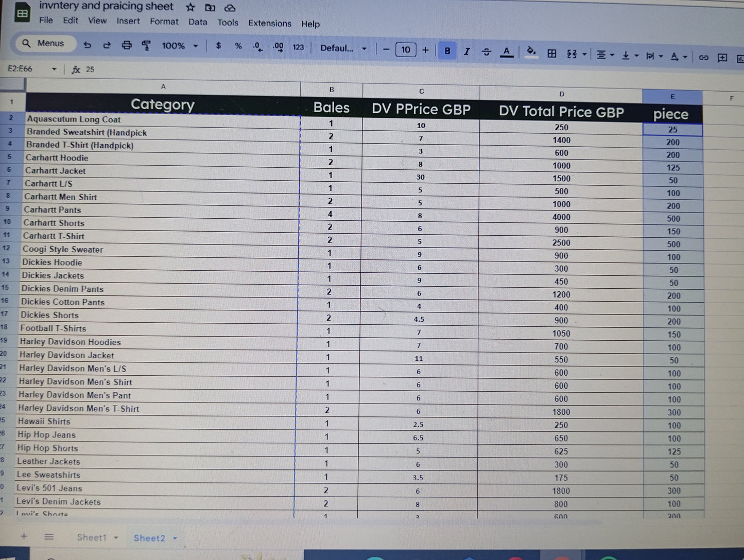
Task: Open the Sheet2 tab options arrow
Action: click(x=175, y=538)
